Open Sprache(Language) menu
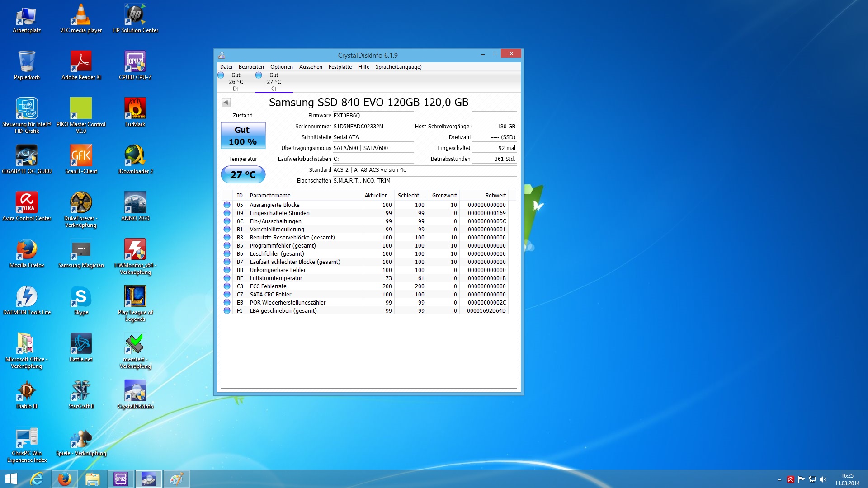This screenshot has width=868, height=488. [x=398, y=67]
